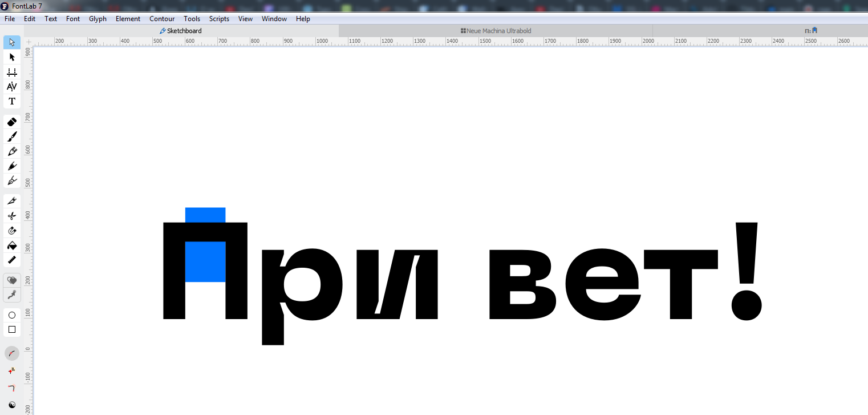Open the Element menu
The image size is (868, 415).
click(x=128, y=19)
